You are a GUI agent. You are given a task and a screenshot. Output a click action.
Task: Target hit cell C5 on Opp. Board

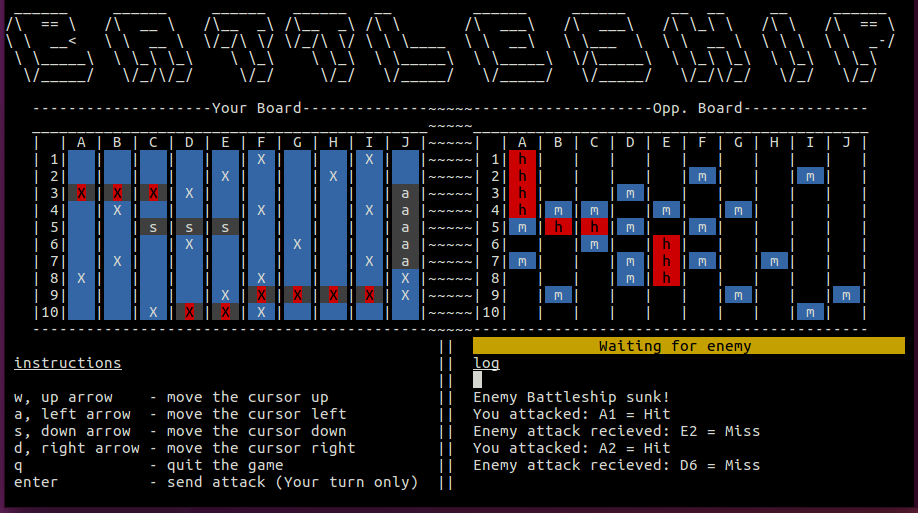pyautogui.click(x=594, y=227)
